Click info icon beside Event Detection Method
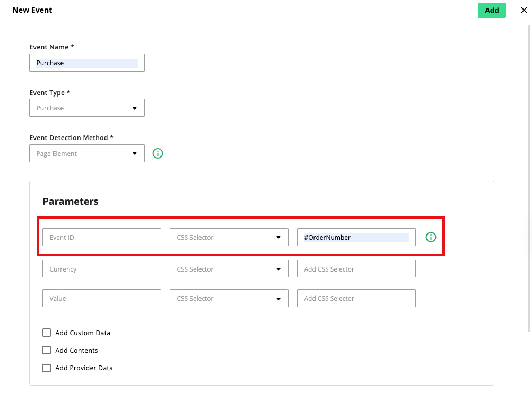 click(x=158, y=154)
